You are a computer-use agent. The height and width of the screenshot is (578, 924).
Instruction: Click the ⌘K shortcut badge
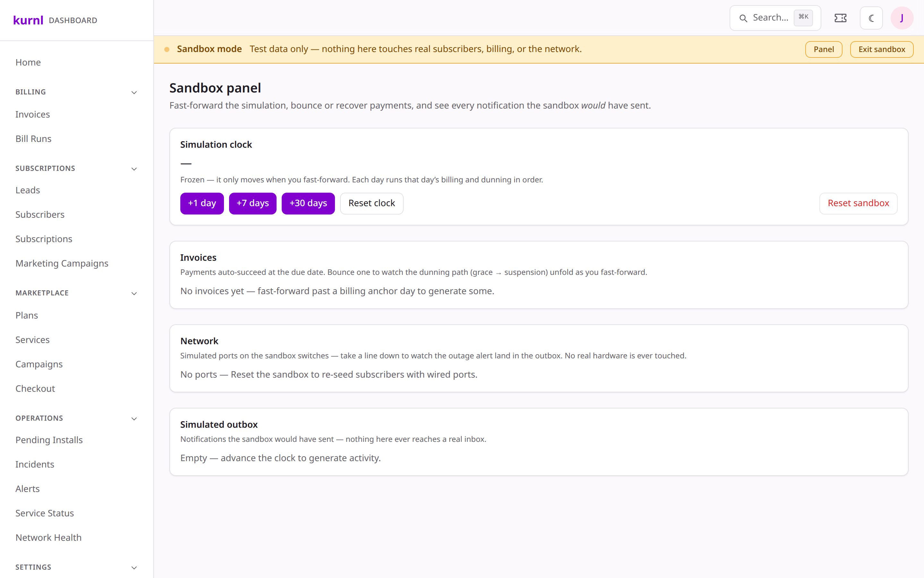[x=803, y=17]
